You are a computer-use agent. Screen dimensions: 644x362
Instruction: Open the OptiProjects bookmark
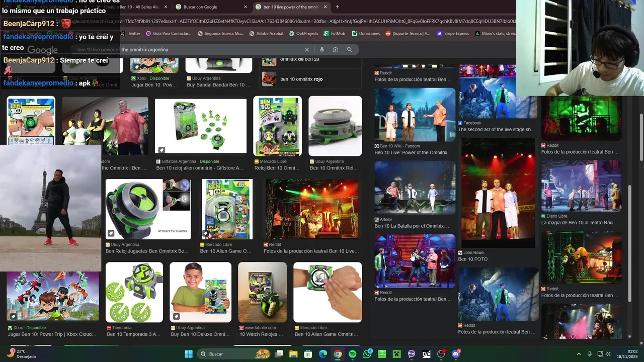[x=304, y=34]
